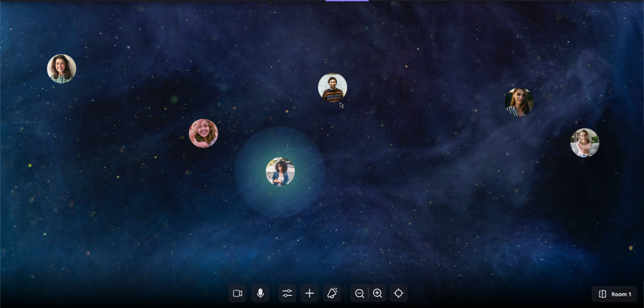The width and height of the screenshot is (644, 308).
Task: Click the plus add button
Action: click(310, 293)
